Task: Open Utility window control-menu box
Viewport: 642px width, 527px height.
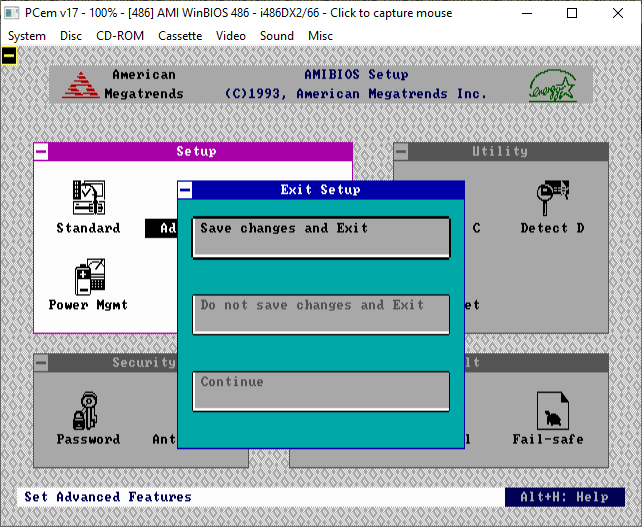Action: click(401, 152)
